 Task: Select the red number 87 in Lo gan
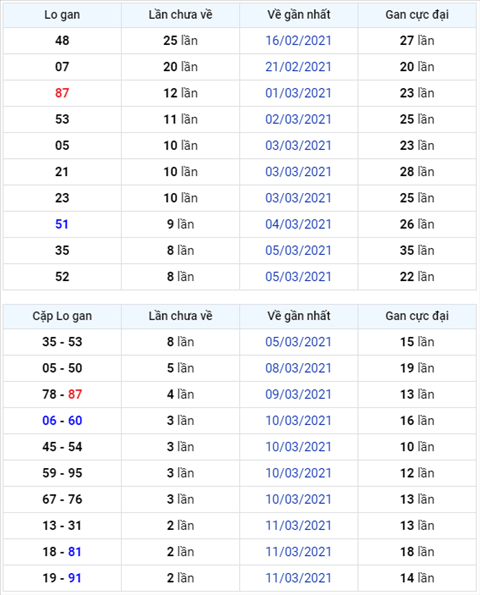point(62,93)
